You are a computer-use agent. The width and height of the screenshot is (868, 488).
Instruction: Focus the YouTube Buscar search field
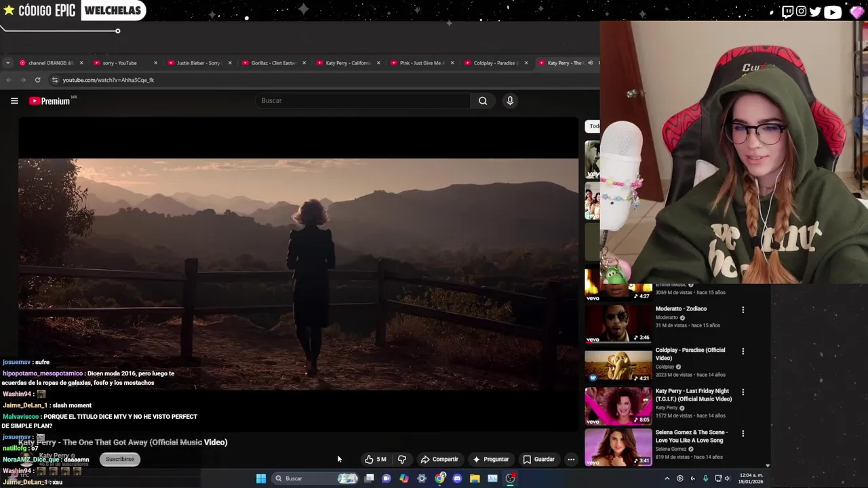pyautogui.click(x=363, y=101)
